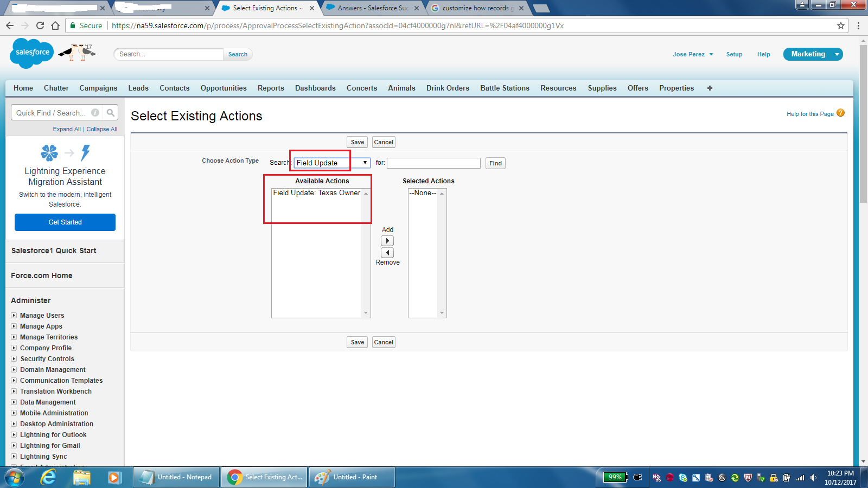Reload the page with refresh icon
This screenshot has width=868, height=488.
tap(40, 25)
